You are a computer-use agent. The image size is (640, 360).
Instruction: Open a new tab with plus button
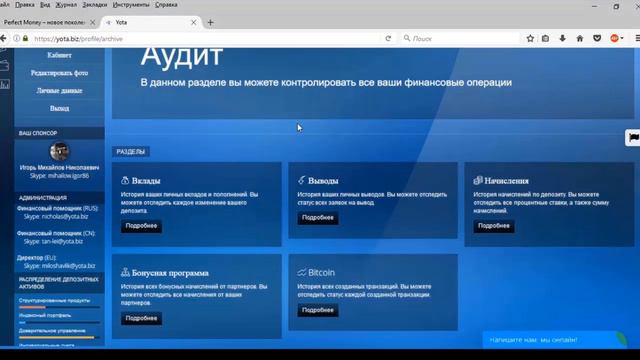210,22
